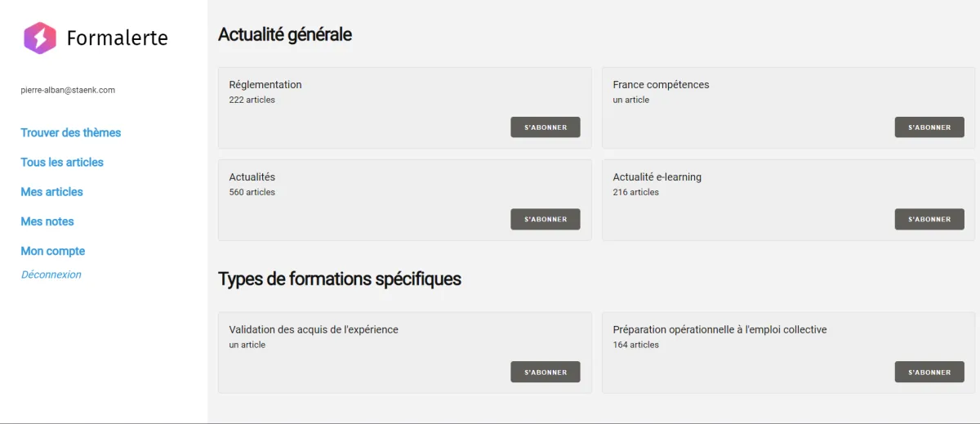Select the Réglementation card title
The width and height of the screenshot is (980, 424).
[x=265, y=84]
